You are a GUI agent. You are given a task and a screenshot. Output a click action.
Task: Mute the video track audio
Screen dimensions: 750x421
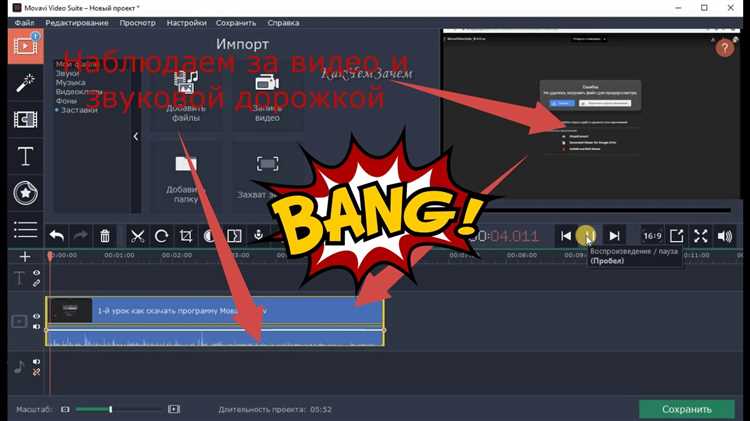point(36,326)
